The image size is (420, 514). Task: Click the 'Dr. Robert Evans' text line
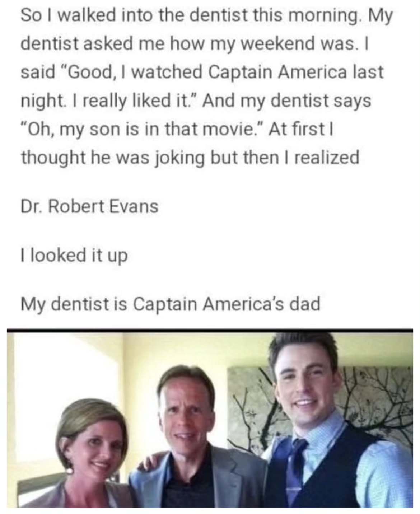89,206
